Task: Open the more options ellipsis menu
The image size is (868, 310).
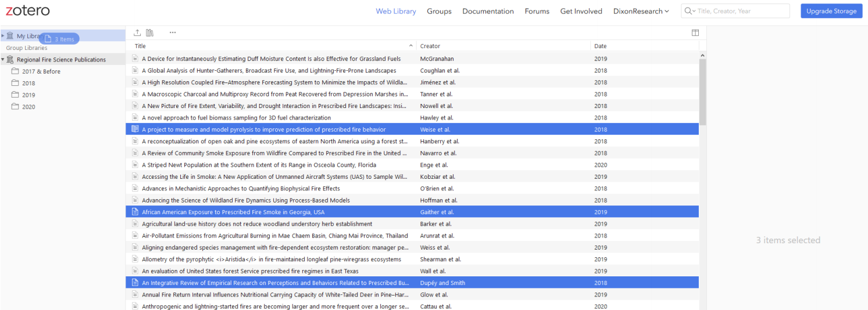Action: click(x=173, y=33)
